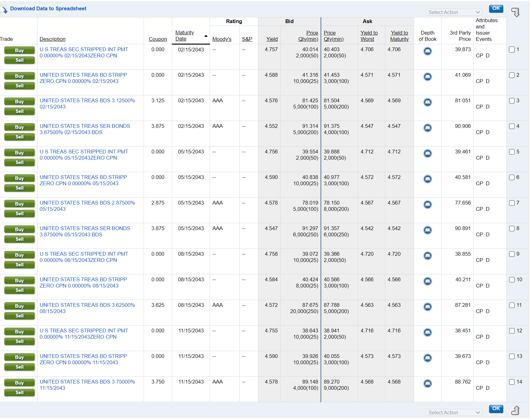Open the bottom Select Action dropdown
Viewport: 531px width, 420px height.
point(454,413)
